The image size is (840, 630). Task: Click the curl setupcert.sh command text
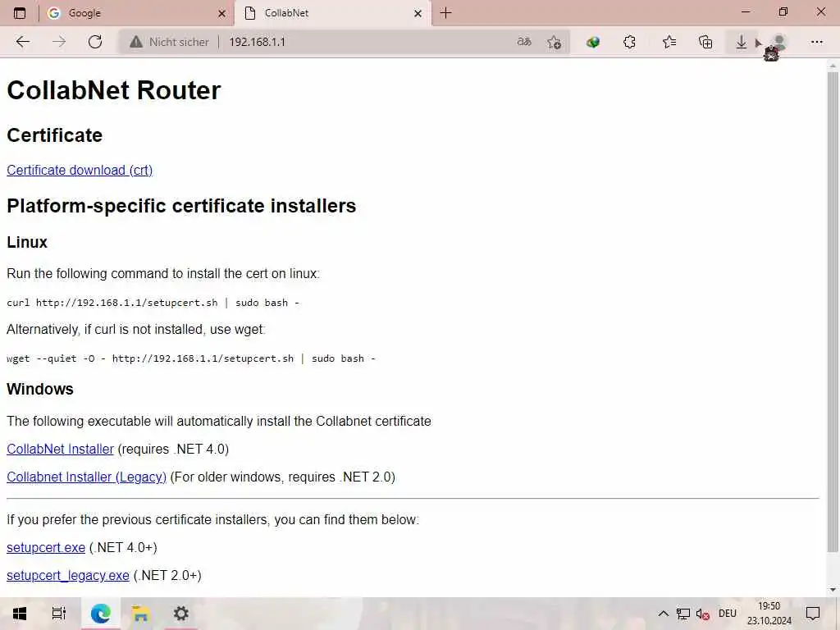pyautogui.click(x=153, y=303)
